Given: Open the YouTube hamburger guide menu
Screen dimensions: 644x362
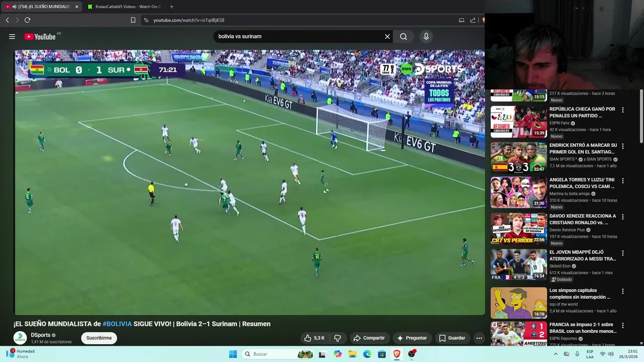Looking at the screenshot, I should tap(12, 36).
